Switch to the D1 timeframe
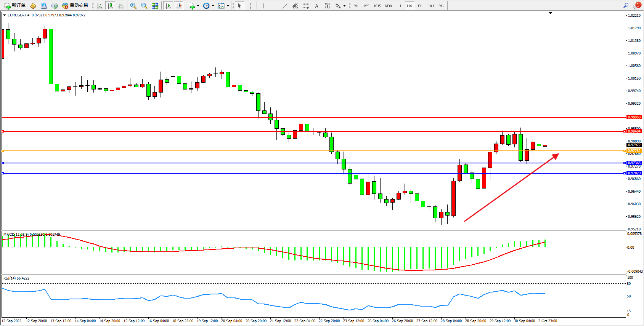Viewport: 644px width, 326px height. click(420, 6)
